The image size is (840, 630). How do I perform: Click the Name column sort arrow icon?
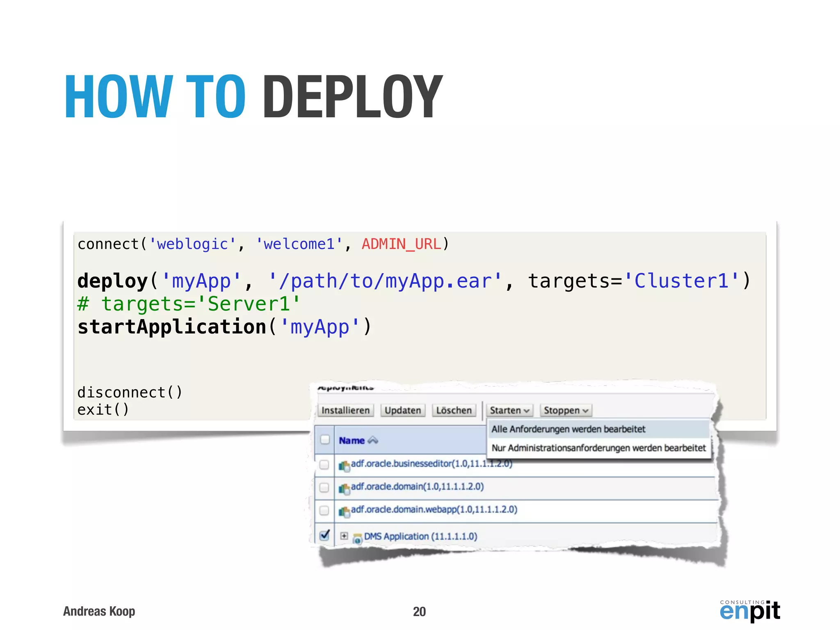[x=373, y=441]
